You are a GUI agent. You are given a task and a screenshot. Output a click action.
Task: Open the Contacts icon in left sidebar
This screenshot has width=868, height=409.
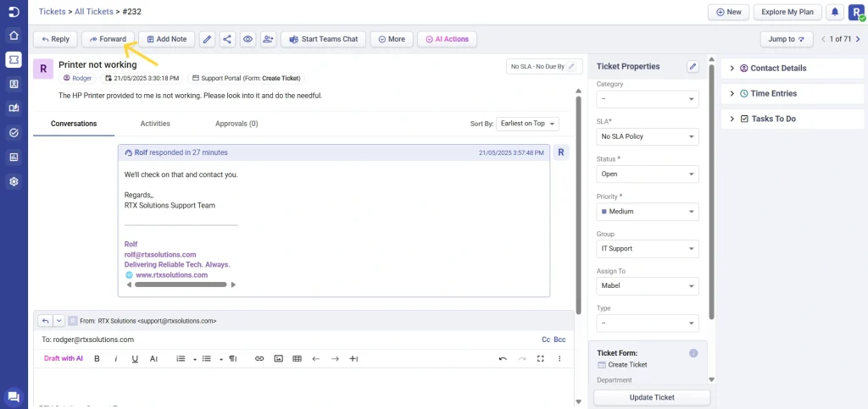click(14, 84)
